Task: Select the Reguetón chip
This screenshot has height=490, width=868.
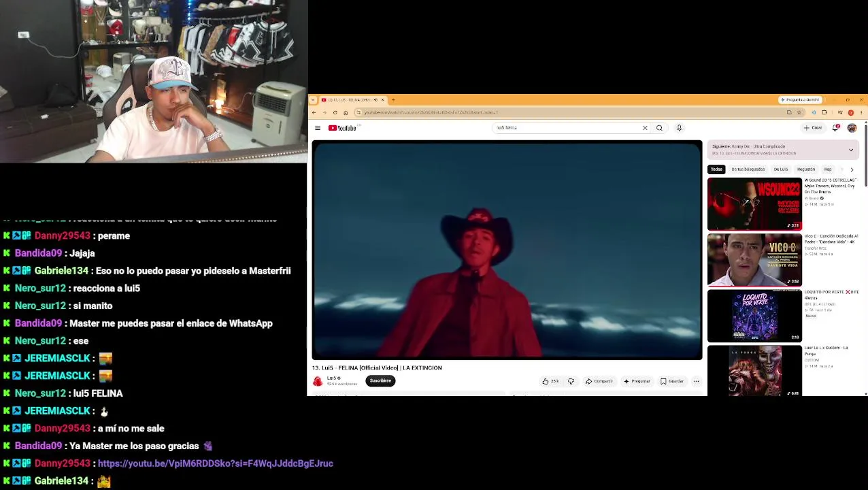Action: 806,169
